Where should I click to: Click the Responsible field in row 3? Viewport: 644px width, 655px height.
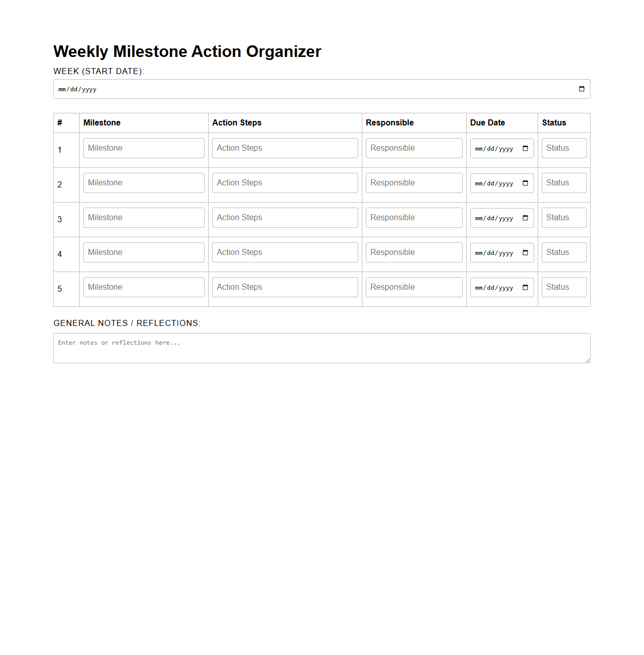[x=414, y=217]
